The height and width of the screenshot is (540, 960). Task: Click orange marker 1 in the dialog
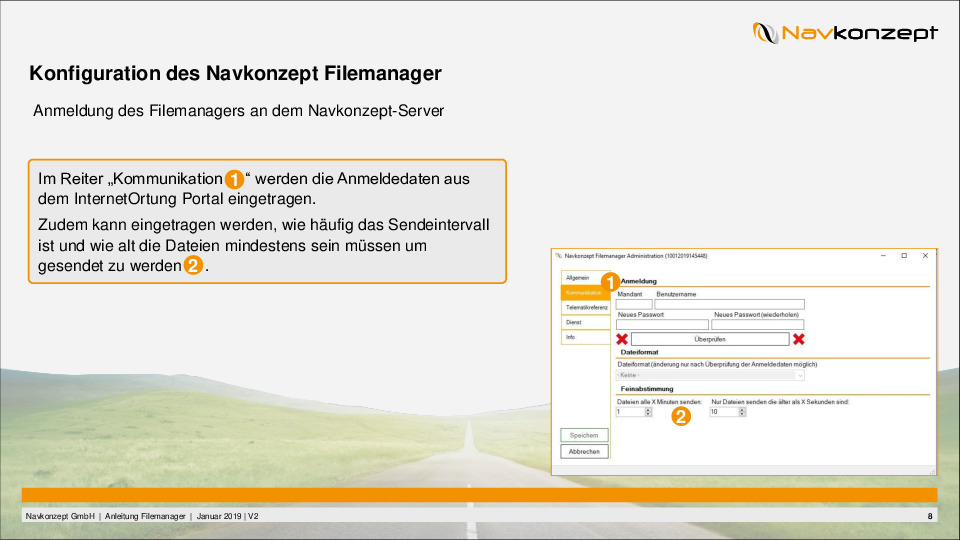pos(611,282)
